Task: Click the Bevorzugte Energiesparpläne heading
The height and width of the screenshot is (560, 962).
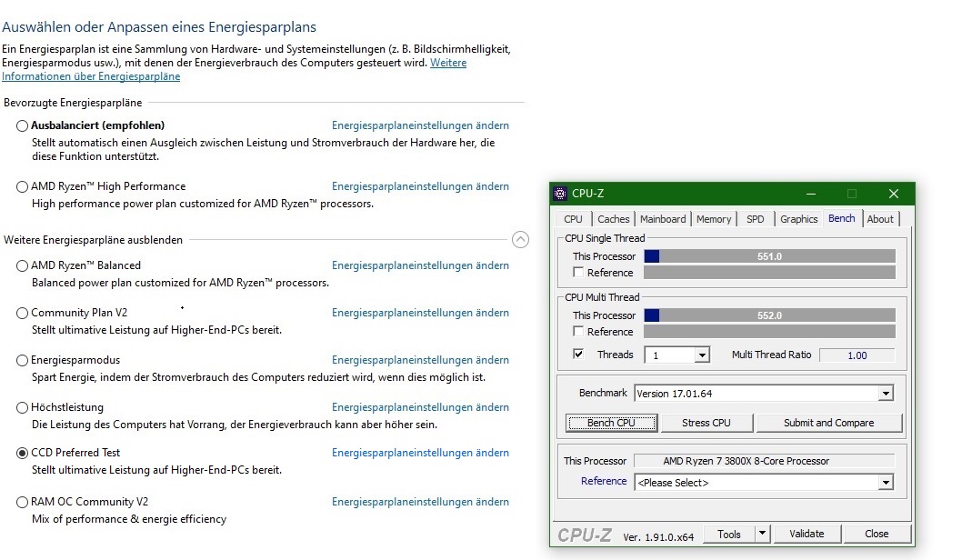Action: [73, 103]
